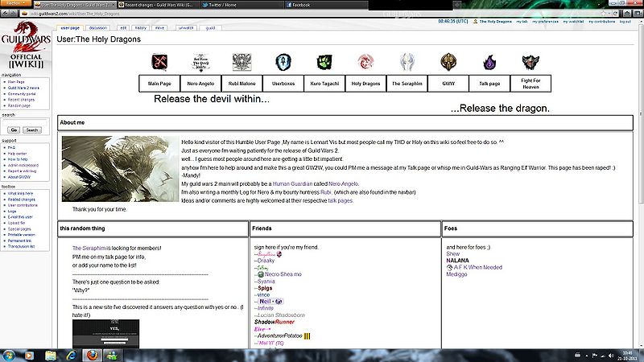644x362 pixels.
Task: Click the volume icon in system tray
Action: click(611, 356)
